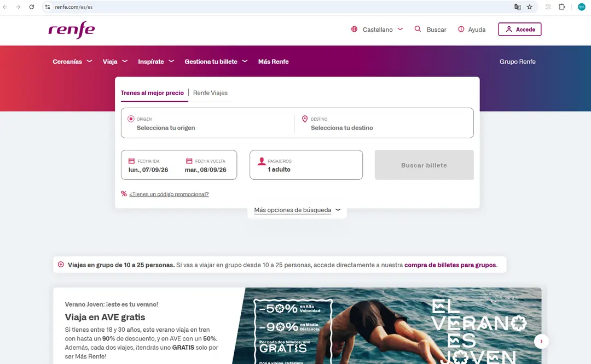Click the translate page icon

[518, 7]
